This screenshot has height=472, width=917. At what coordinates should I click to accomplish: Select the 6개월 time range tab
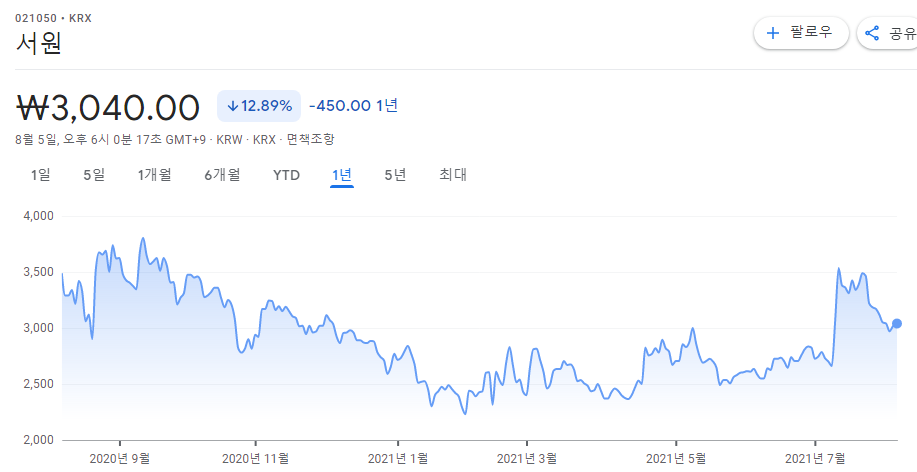[222, 175]
